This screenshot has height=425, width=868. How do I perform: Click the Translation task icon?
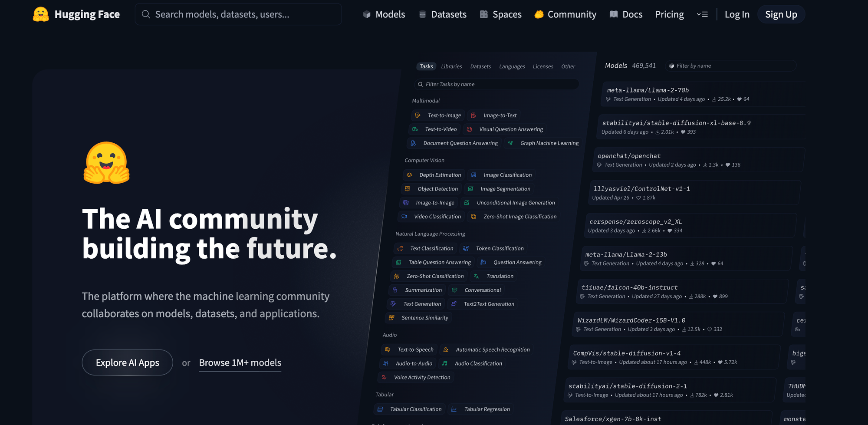(477, 276)
